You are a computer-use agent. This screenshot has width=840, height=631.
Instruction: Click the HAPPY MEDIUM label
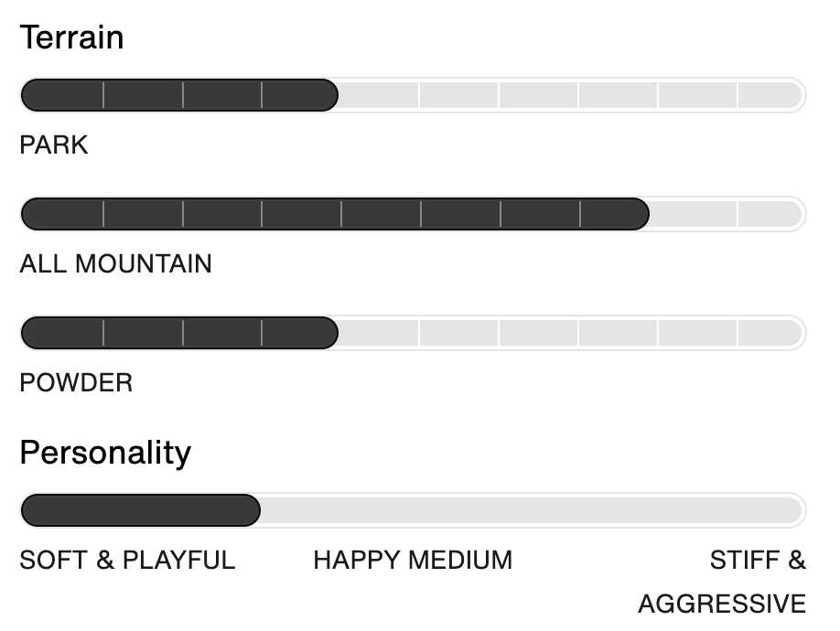coord(413,561)
